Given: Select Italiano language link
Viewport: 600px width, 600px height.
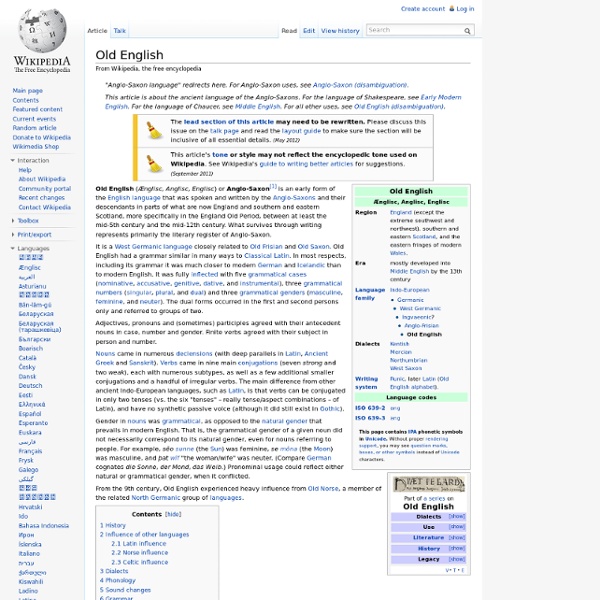Looking at the screenshot, I should pyautogui.click(x=29, y=554).
